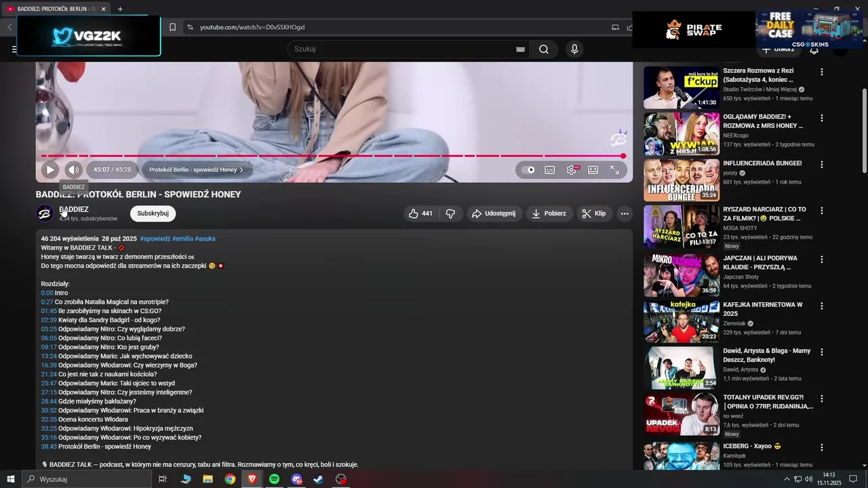Open the on-screen keyboard icon in search
The image size is (868, 488).
click(520, 49)
